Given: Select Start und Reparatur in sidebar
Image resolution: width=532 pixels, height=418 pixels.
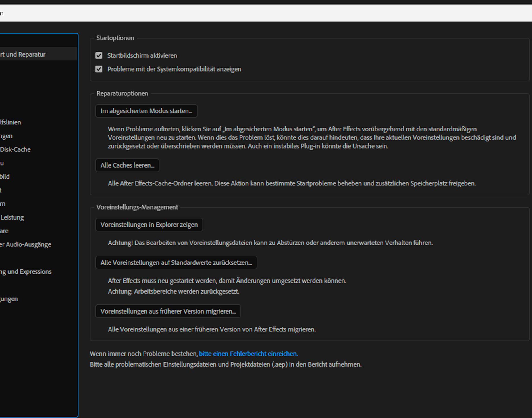Looking at the screenshot, I should [23, 54].
